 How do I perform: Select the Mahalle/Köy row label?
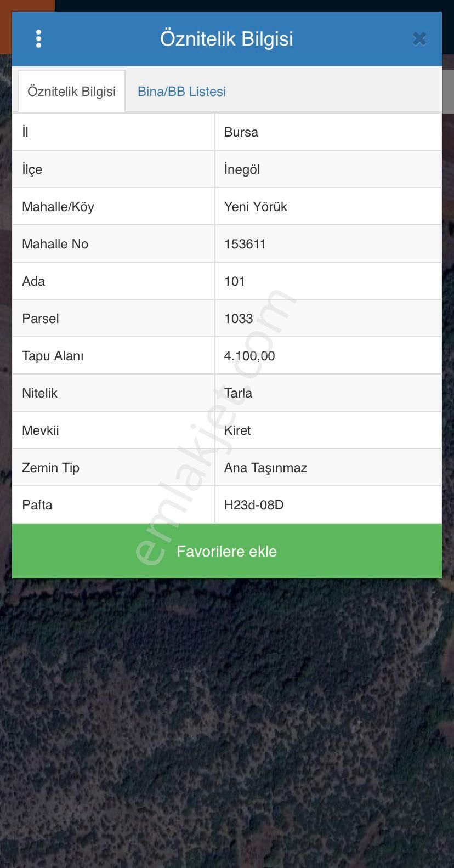(58, 207)
